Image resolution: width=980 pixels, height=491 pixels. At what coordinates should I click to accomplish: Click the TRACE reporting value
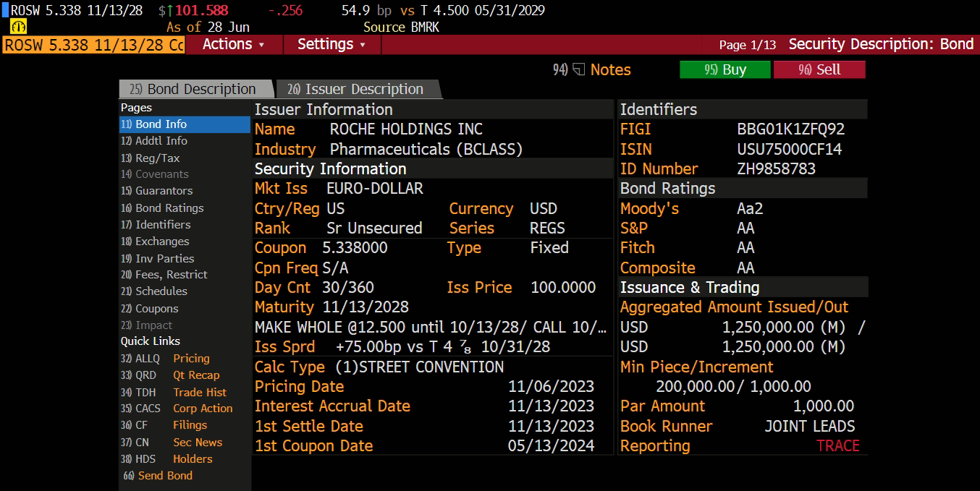837,446
